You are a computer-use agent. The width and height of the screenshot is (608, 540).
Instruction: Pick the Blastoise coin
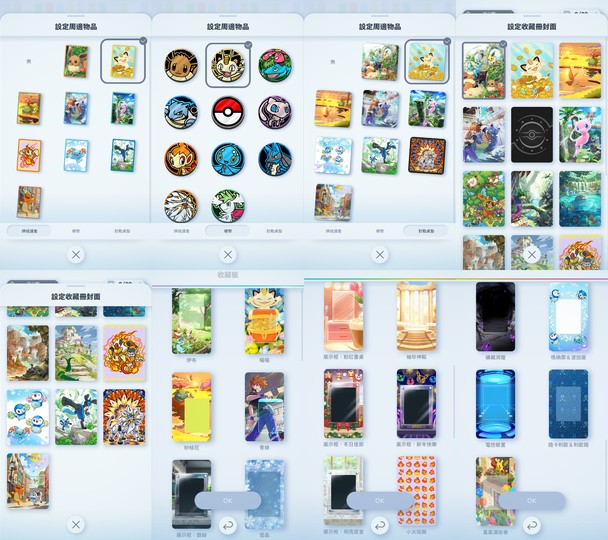tap(181, 112)
